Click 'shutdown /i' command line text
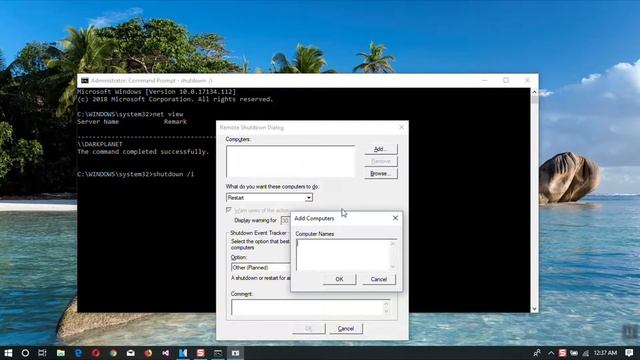Viewport: 640px width, 360px height. [173, 174]
